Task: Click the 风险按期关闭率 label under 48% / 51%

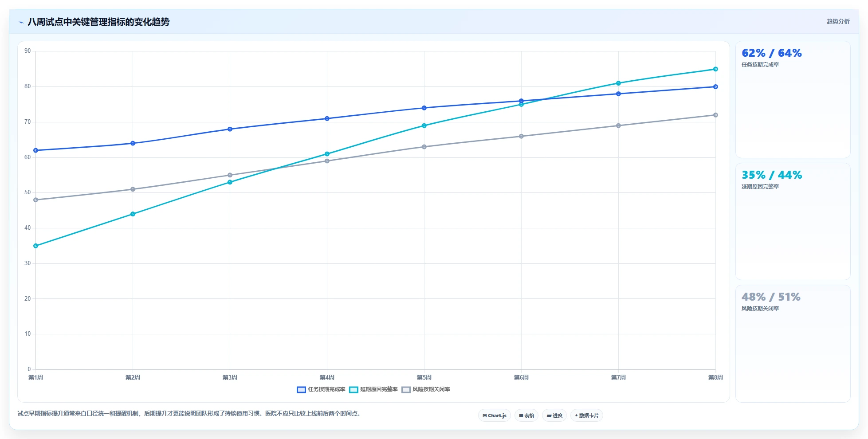Action: tap(760, 309)
